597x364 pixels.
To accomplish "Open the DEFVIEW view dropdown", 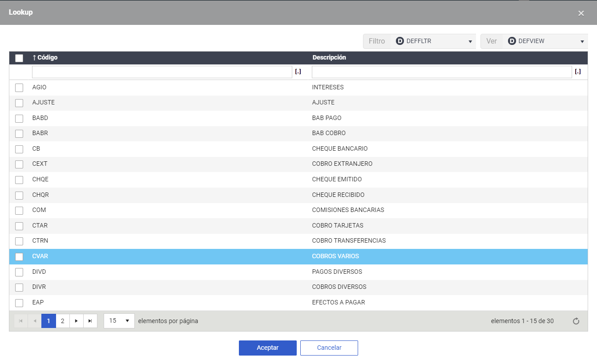I will pos(582,41).
